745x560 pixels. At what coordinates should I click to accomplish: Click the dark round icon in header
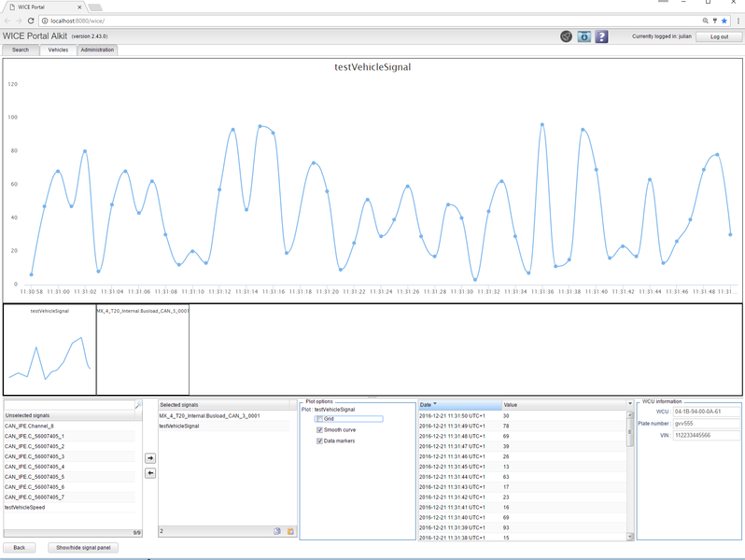[x=566, y=36]
